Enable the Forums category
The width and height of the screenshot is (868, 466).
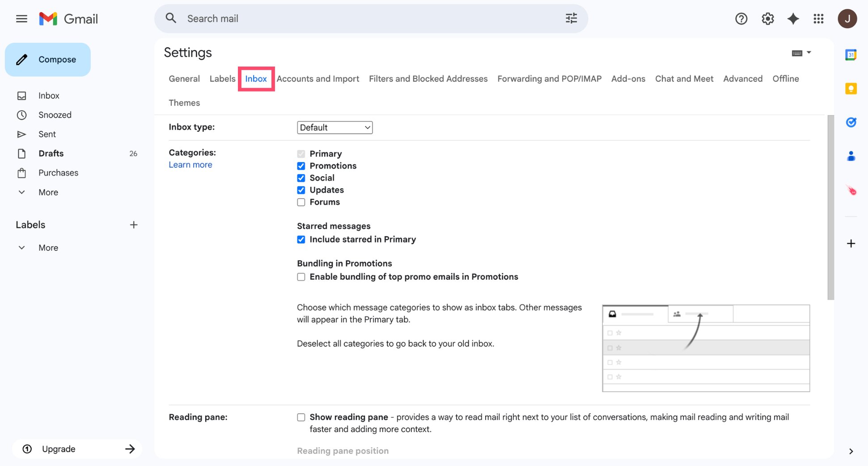pyautogui.click(x=301, y=202)
